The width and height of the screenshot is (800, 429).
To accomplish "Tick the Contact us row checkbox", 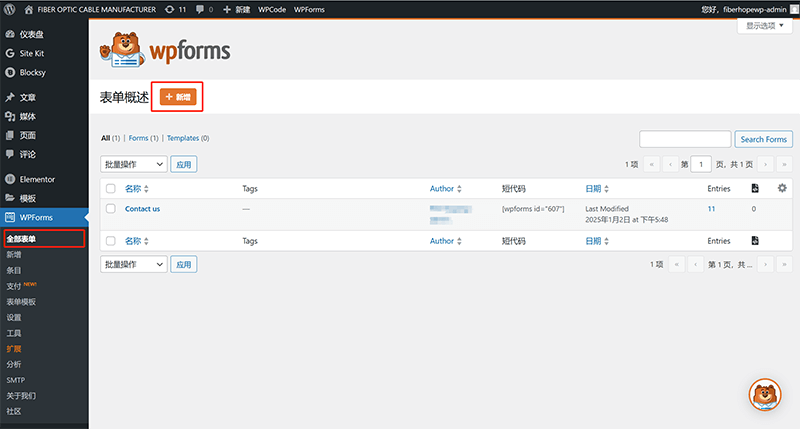I will tap(111, 208).
